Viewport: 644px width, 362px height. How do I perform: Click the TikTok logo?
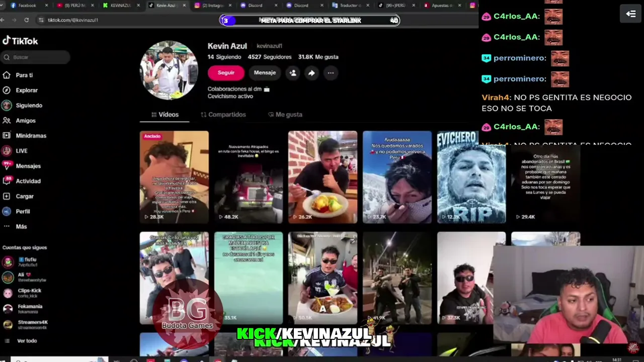point(20,41)
